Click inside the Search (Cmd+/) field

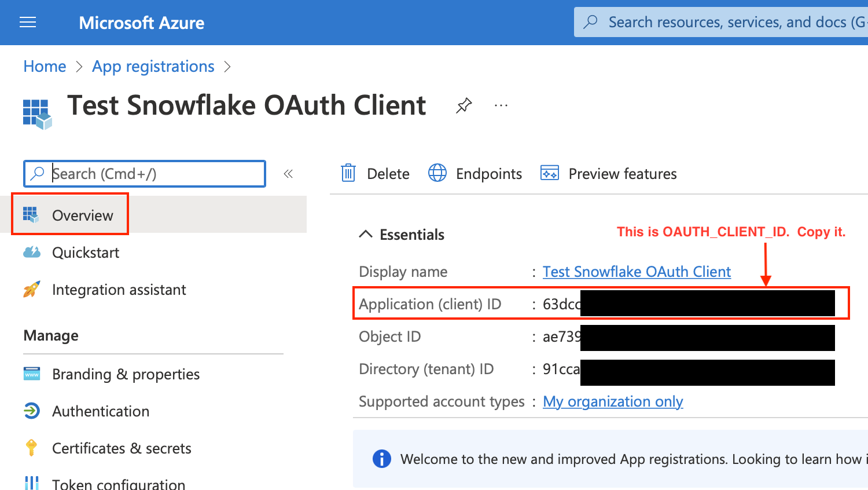[x=144, y=173]
